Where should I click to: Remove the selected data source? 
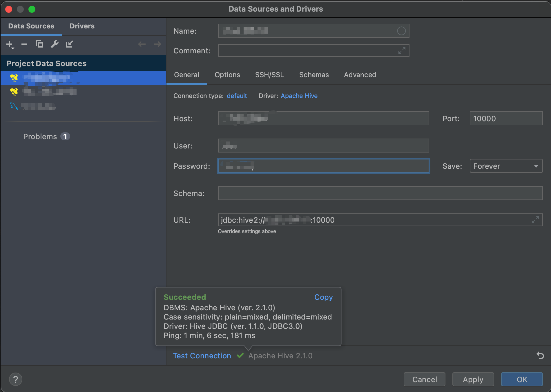tap(24, 44)
